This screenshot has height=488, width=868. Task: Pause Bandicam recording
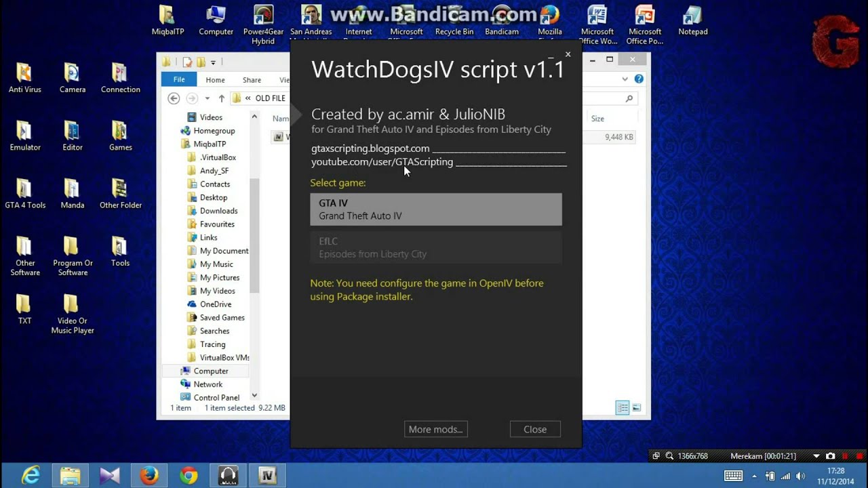(x=844, y=456)
